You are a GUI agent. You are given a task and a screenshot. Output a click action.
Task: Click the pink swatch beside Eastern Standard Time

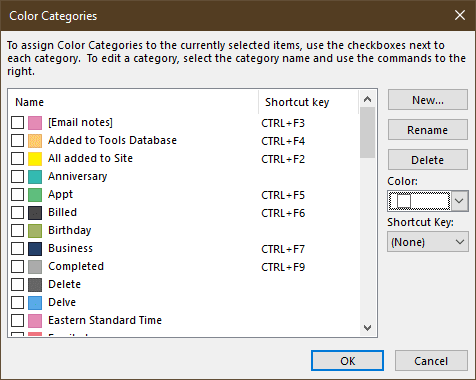point(35,321)
